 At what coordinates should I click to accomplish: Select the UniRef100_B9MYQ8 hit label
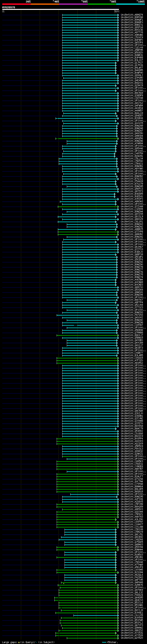(x=132, y=17)
